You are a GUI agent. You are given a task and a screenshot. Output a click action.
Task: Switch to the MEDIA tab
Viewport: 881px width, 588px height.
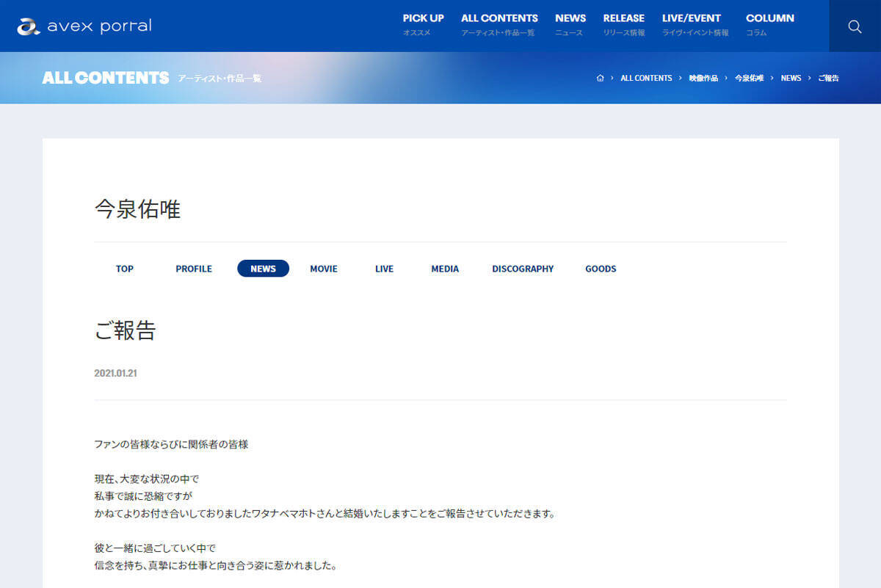[x=445, y=269]
